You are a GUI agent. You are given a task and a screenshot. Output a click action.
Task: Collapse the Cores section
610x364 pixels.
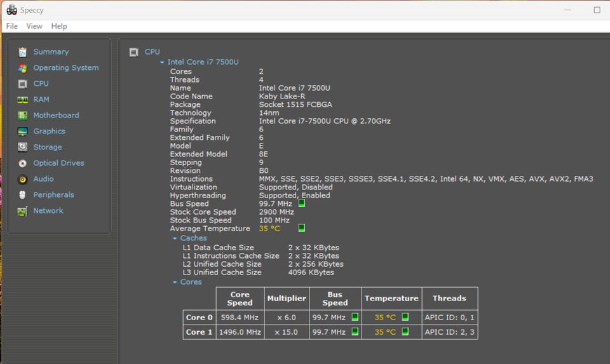pos(175,282)
